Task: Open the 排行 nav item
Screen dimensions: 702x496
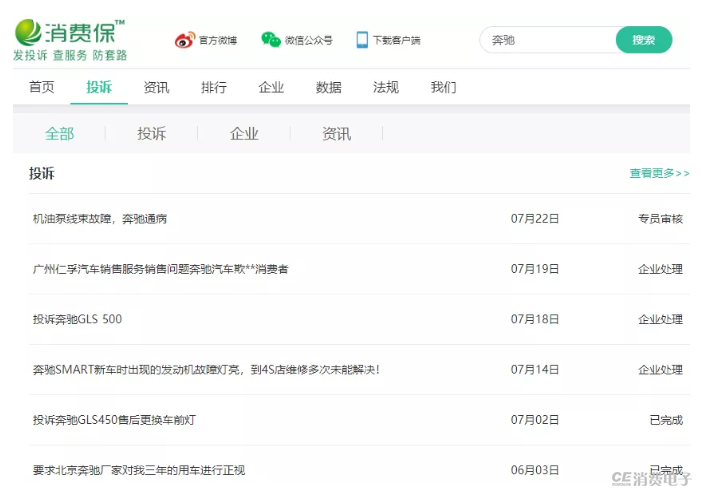Action: (x=214, y=87)
